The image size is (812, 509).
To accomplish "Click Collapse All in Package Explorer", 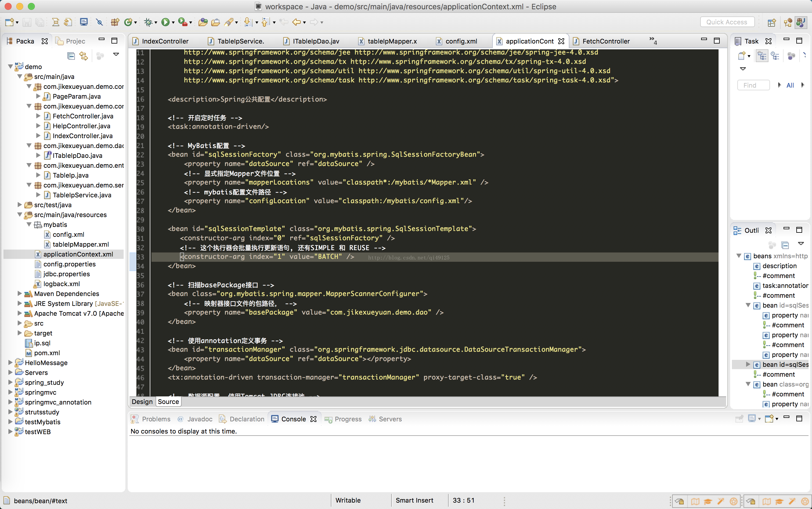I will pyautogui.click(x=71, y=55).
